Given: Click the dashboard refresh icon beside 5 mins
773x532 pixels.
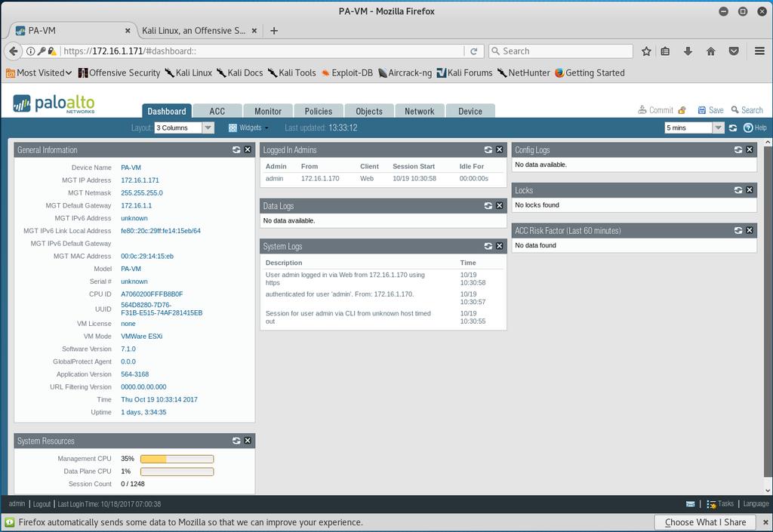Looking at the screenshot, I should (733, 128).
